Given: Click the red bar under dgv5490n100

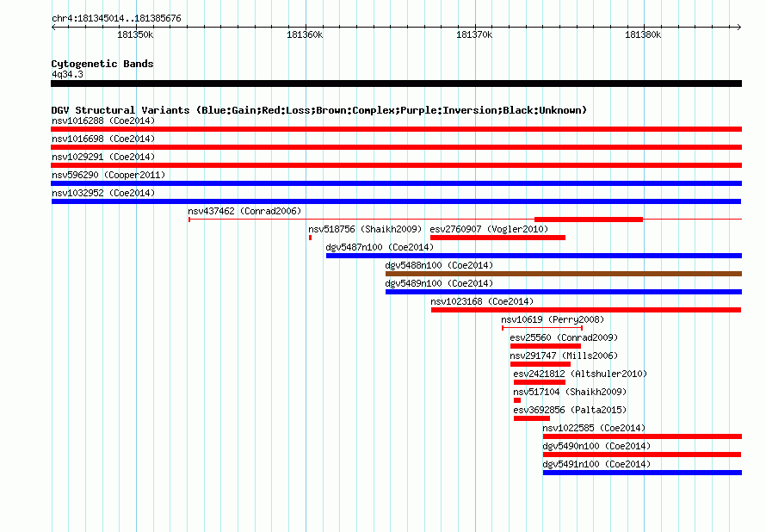Looking at the screenshot, I should (x=642, y=455).
